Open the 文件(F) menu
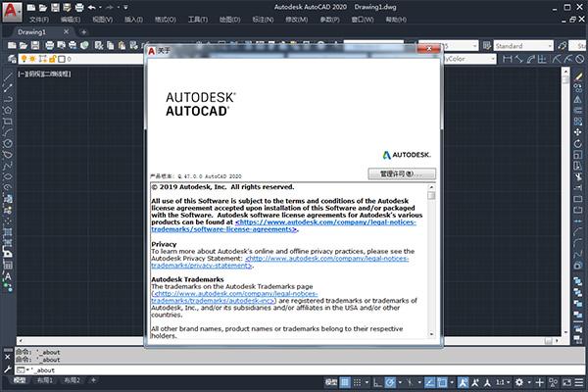This screenshot has width=588, height=392. pos(39,20)
